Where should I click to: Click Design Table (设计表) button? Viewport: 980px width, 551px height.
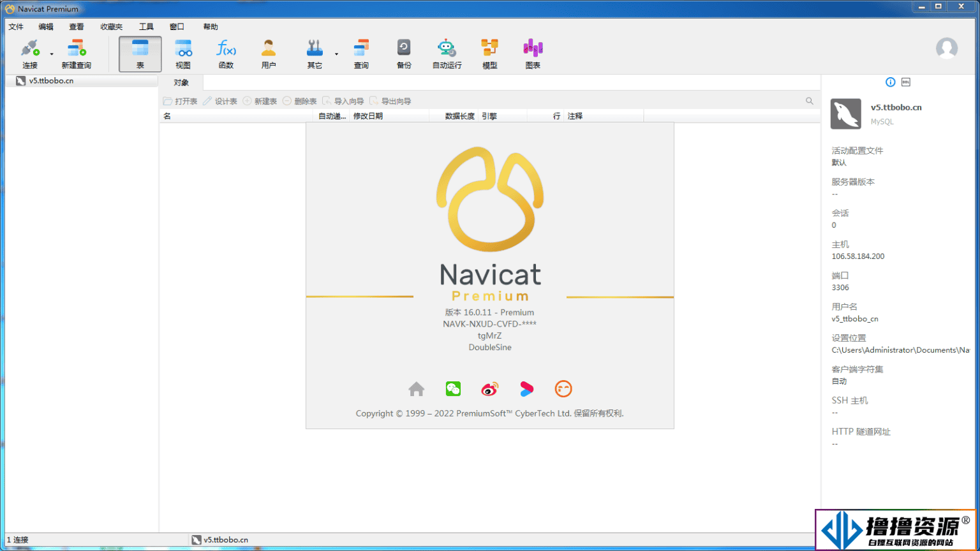(x=220, y=101)
